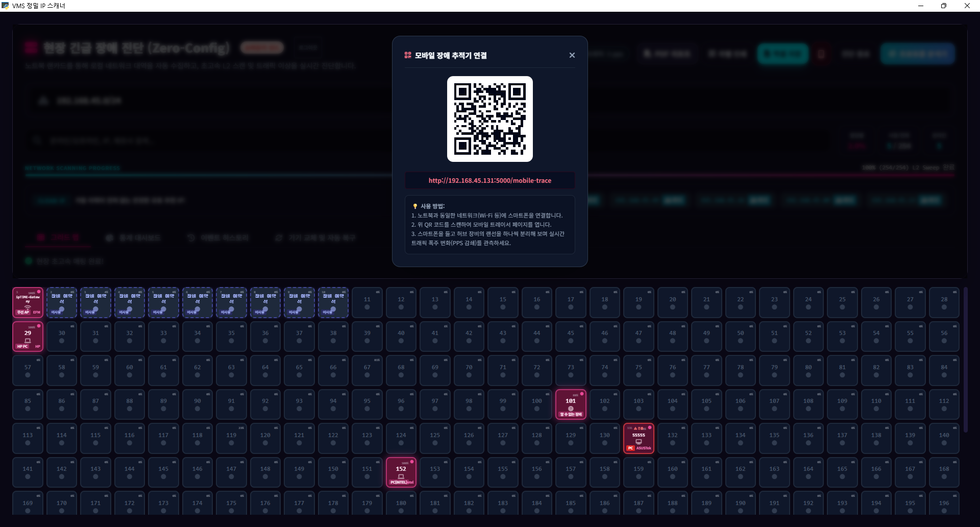Select IP cell 73
This screenshot has width=980, height=527.
(x=571, y=371)
